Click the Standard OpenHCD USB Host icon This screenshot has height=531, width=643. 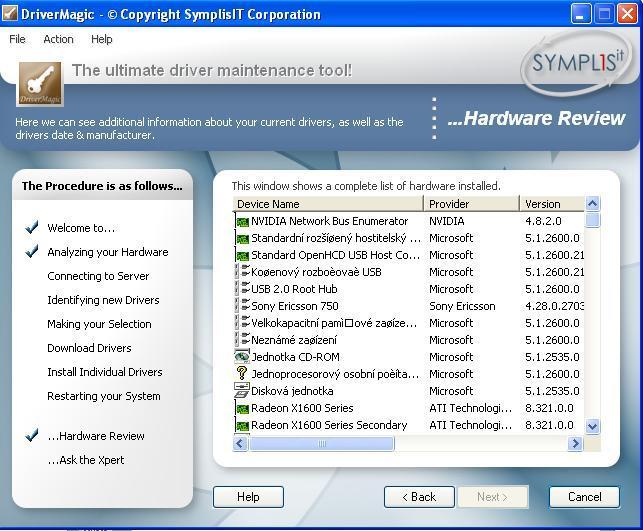click(x=242, y=256)
